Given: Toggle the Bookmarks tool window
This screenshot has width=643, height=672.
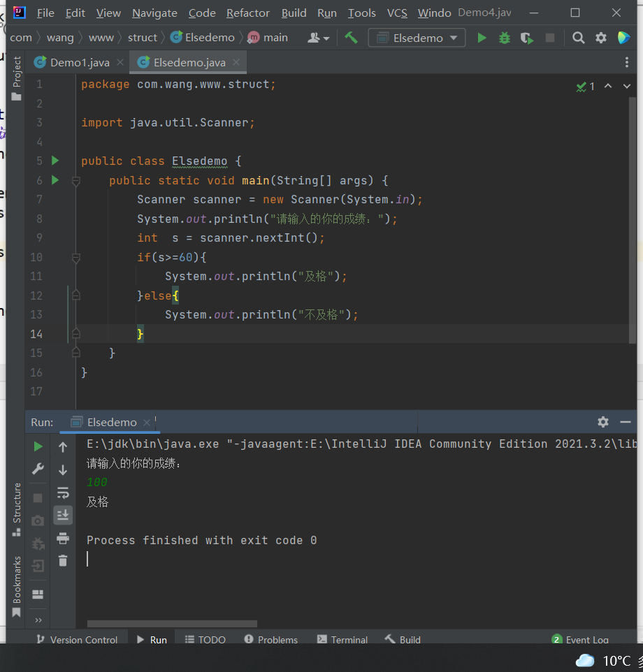Looking at the screenshot, I should point(16,586).
